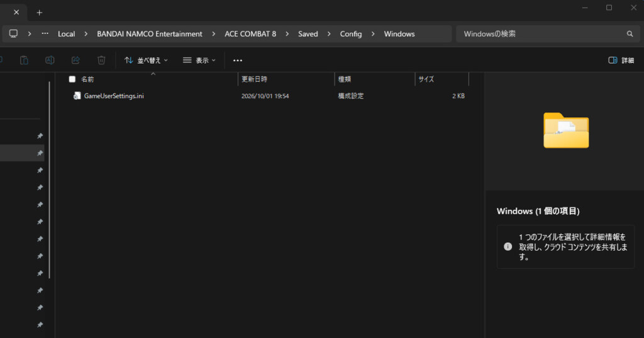The image size is (644, 338).
Task: Click the rename toolbar icon
Action: 50,60
